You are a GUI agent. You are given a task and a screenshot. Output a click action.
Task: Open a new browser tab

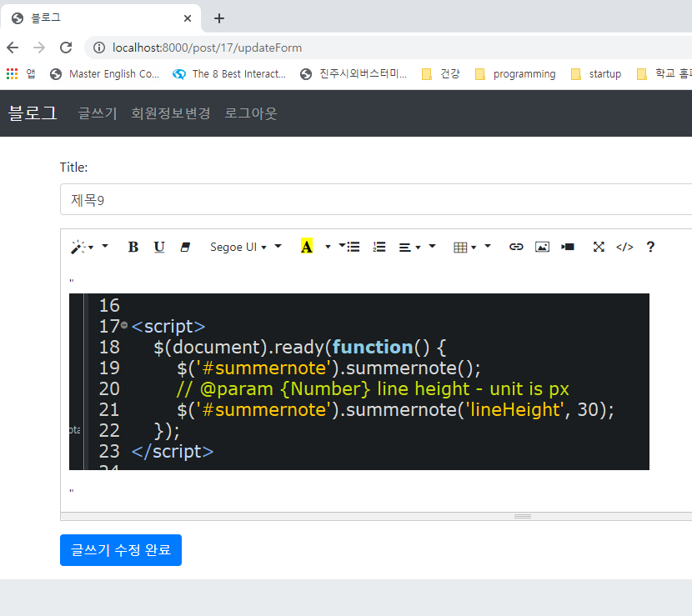click(x=219, y=18)
